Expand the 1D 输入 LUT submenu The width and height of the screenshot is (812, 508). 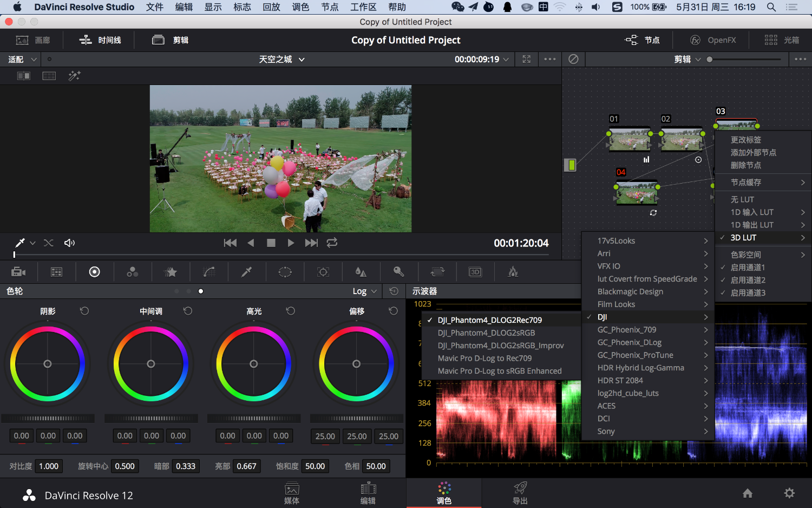click(x=763, y=212)
